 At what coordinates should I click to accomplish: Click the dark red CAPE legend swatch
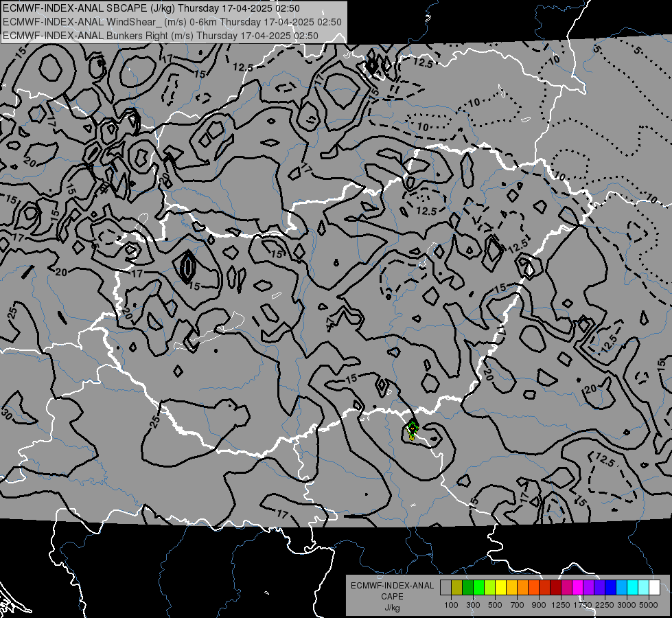coord(556,587)
